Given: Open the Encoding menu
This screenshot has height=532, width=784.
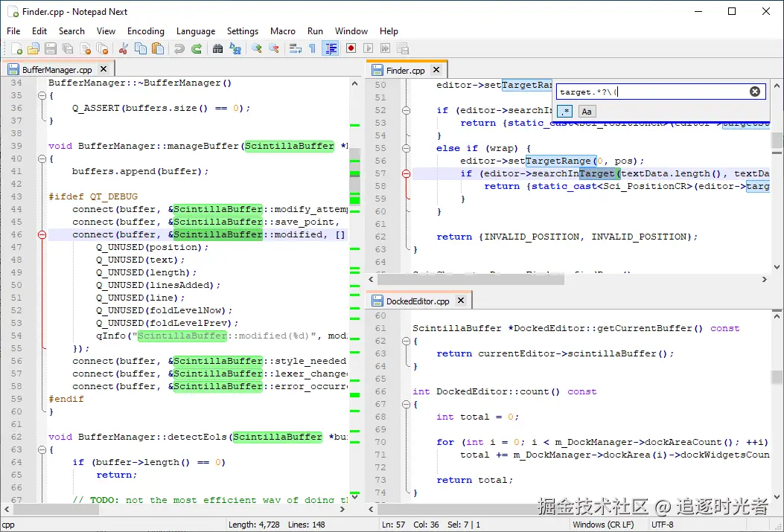Looking at the screenshot, I should click(145, 31).
